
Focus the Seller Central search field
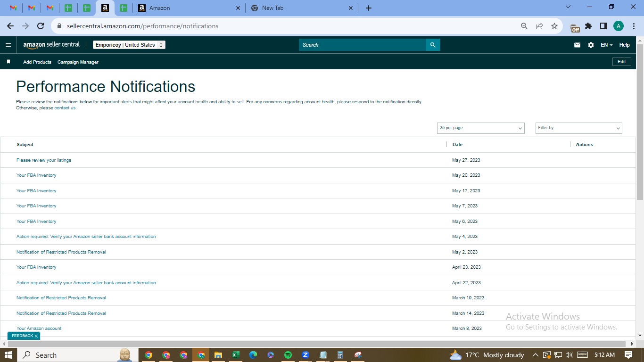click(363, 45)
